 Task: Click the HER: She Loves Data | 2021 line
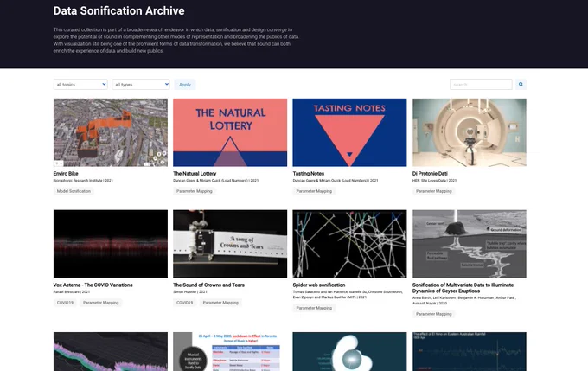(x=434, y=181)
